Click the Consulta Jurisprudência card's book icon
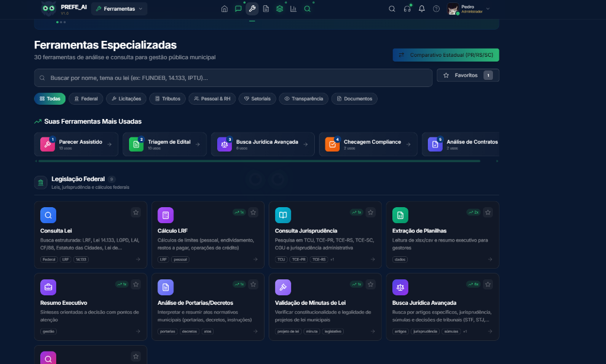606x364 pixels. [283, 215]
